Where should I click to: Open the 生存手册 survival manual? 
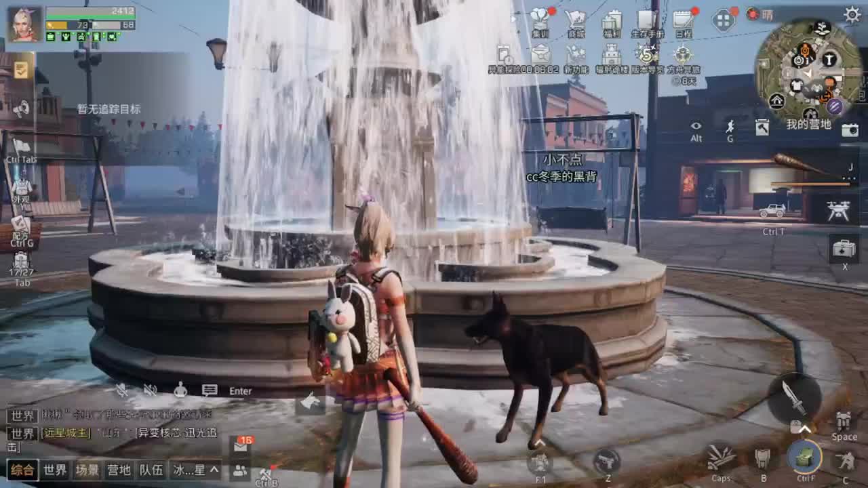click(x=648, y=23)
